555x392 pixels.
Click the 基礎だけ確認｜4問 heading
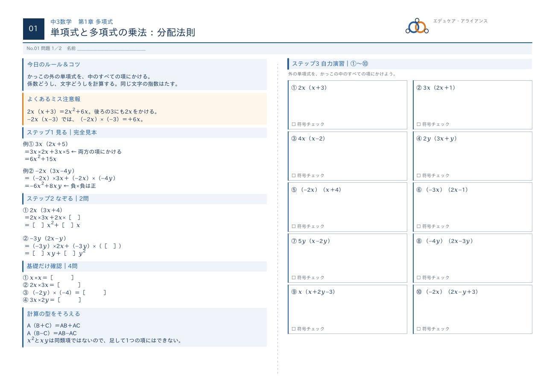tap(52, 266)
